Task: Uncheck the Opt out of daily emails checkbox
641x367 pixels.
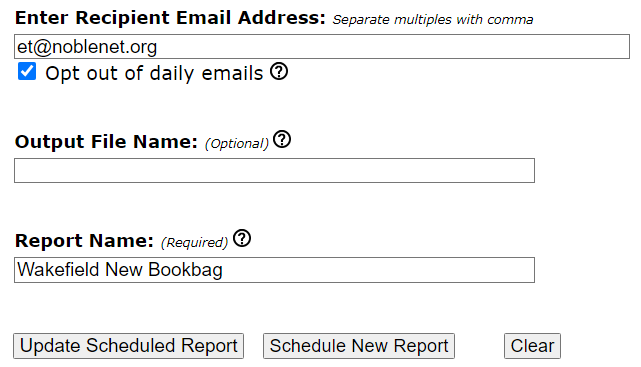Action: click(27, 72)
